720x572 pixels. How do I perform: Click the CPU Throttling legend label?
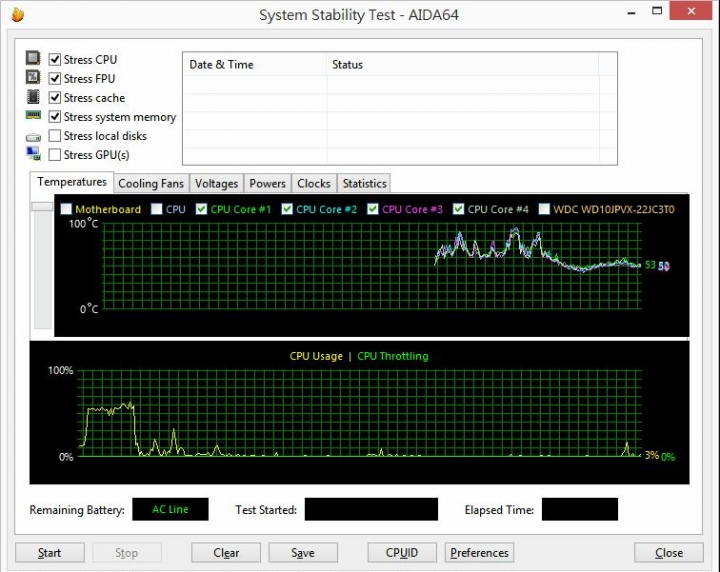pos(393,356)
